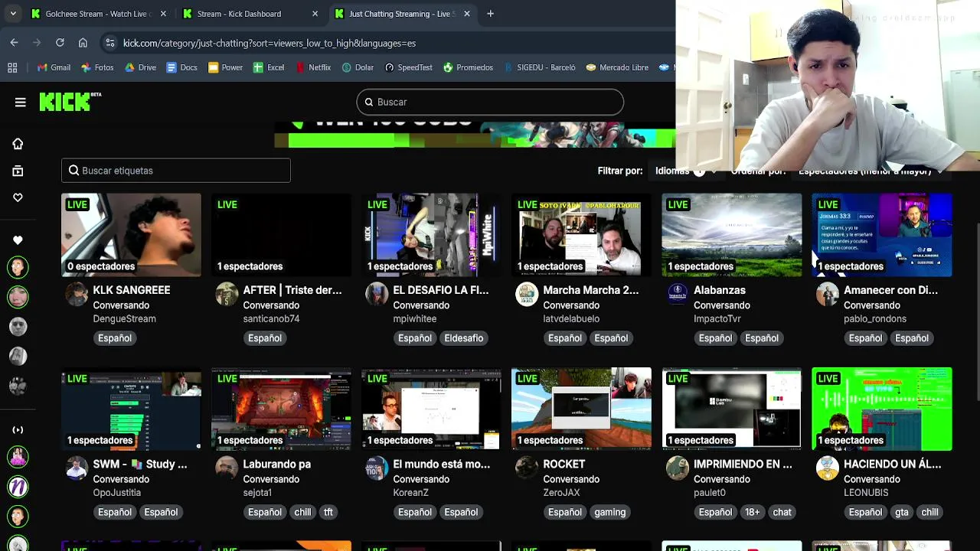Open the Promiedos bookmark
Image resolution: width=980 pixels, height=551 pixels.
pyautogui.click(x=468, y=67)
